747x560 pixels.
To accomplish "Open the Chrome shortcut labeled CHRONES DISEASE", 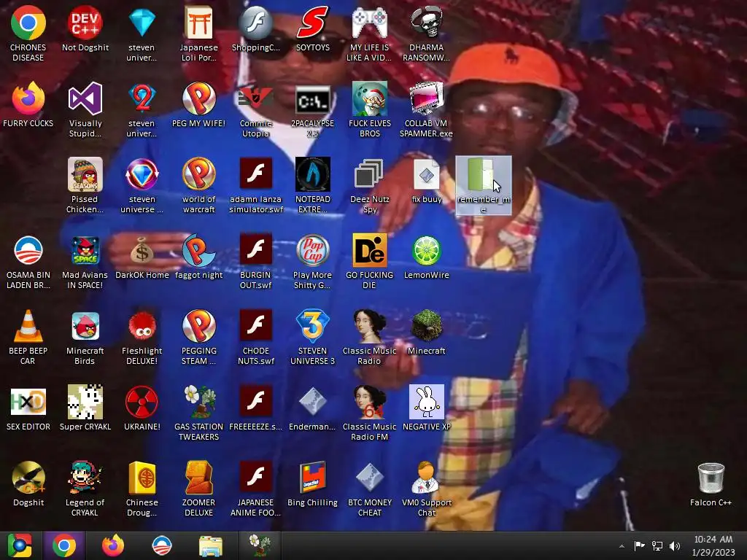I will [28, 23].
